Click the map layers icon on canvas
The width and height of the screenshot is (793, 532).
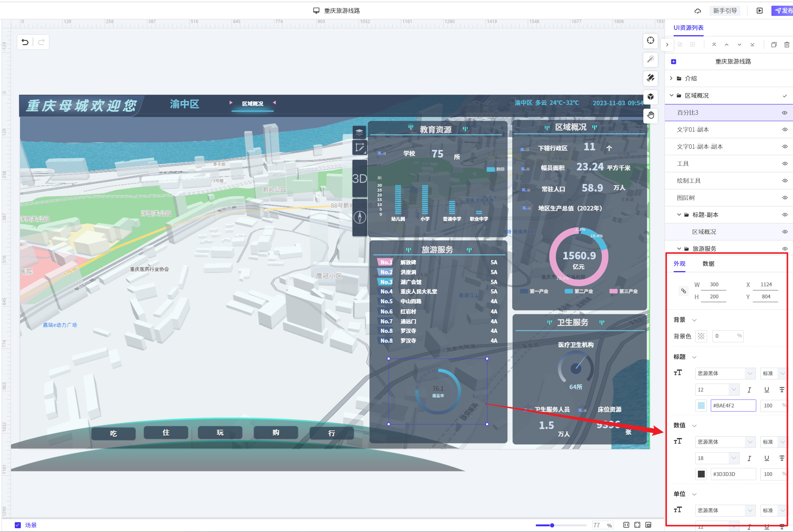359,132
